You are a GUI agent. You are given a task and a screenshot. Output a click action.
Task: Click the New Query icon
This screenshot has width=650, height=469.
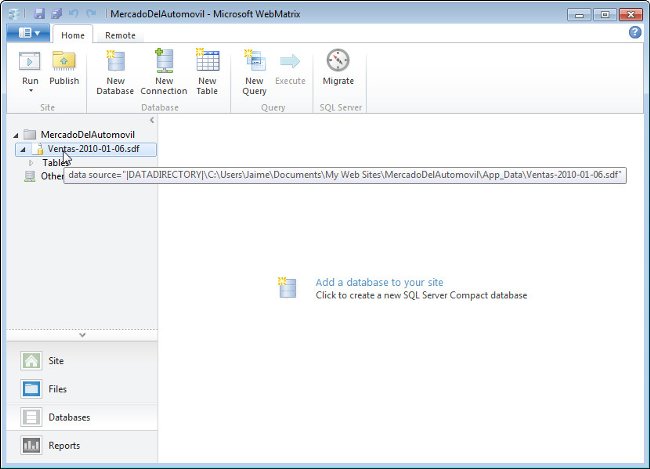[x=254, y=61]
